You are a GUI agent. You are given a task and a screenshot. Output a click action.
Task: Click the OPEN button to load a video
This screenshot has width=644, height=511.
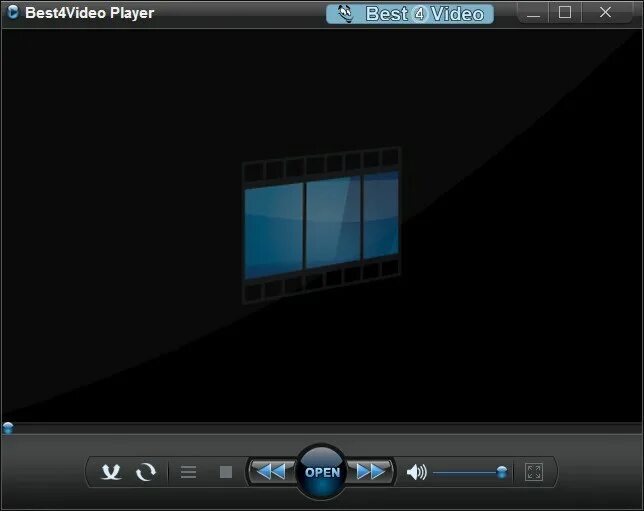[322, 472]
